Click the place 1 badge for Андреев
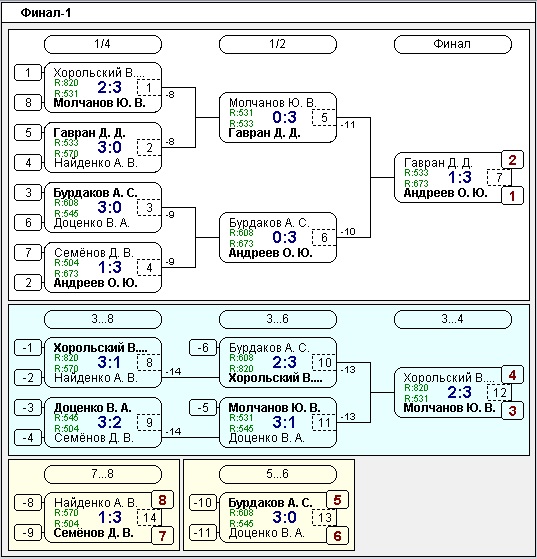 coord(512,196)
